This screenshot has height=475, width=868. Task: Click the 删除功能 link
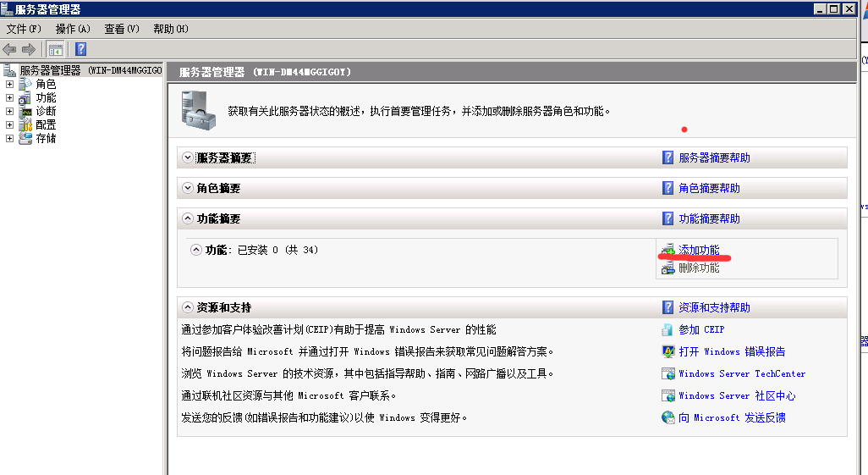coord(699,268)
